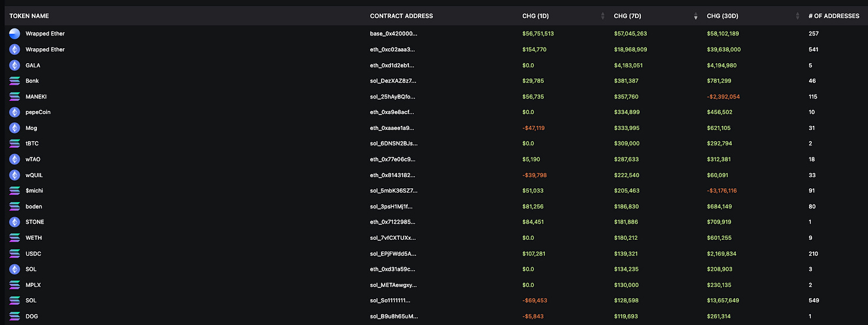This screenshot has width=868, height=325.
Task: Click the Ethereum icon on the SOL eth_0xd31a59c row
Action: [x=15, y=269]
